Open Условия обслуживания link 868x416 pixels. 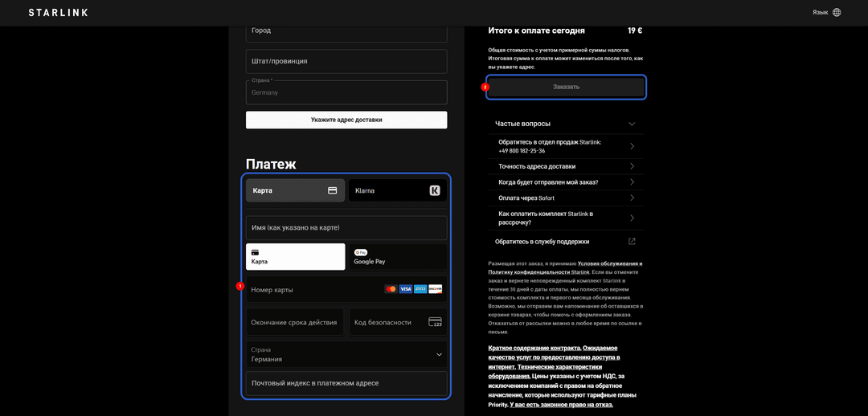click(610, 264)
